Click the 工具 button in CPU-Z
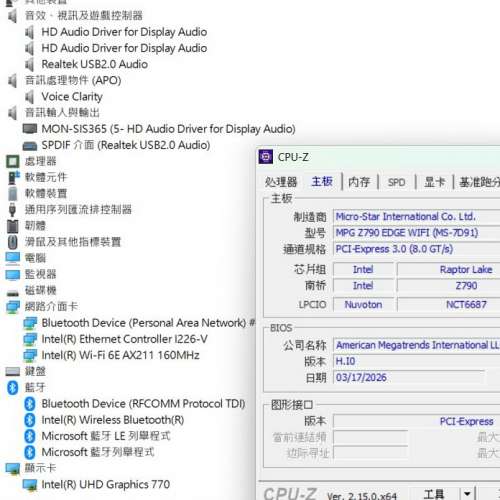This screenshot has height=500, width=500. [434, 494]
